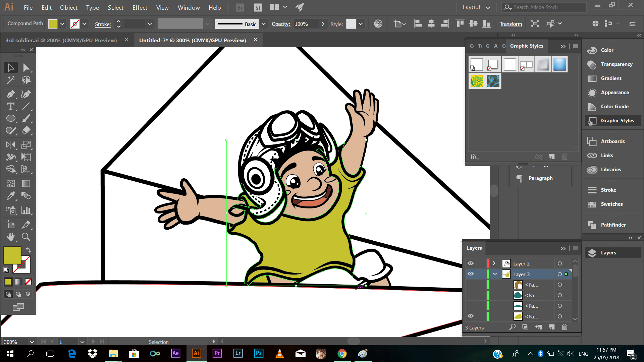644x362 pixels.
Task: Click Search Adobe Stock field
Action: click(x=544, y=7)
